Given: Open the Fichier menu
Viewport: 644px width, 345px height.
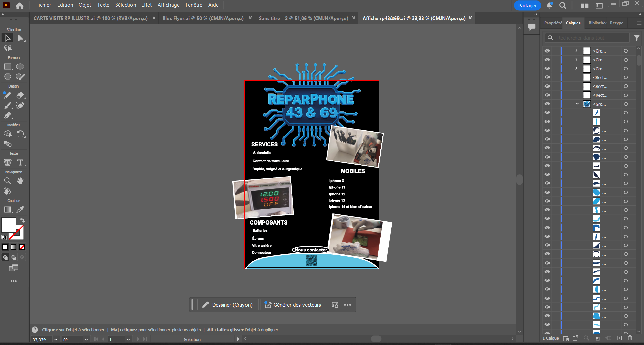Looking at the screenshot, I should click(x=44, y=5).
